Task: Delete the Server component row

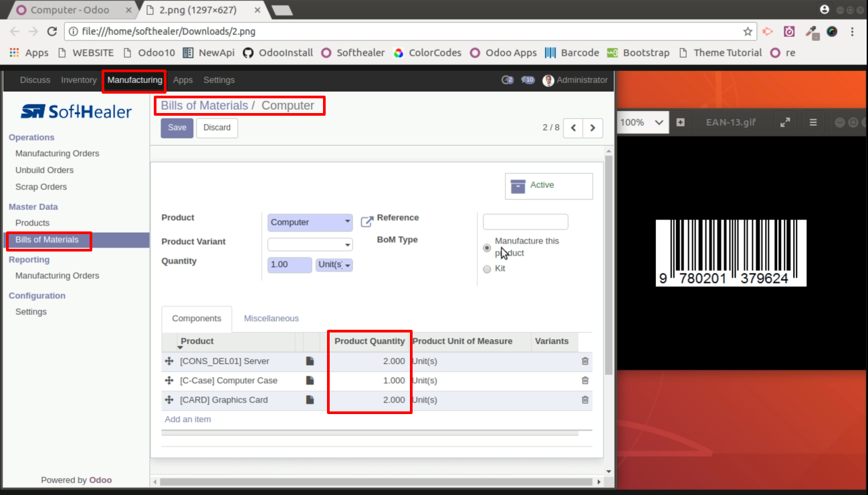Action: pos(585,361)
